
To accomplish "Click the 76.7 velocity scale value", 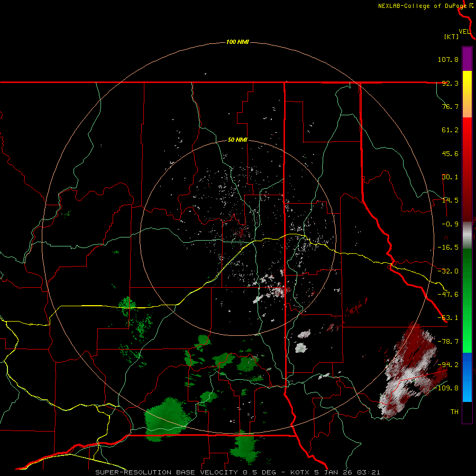I will coord(450,106).
